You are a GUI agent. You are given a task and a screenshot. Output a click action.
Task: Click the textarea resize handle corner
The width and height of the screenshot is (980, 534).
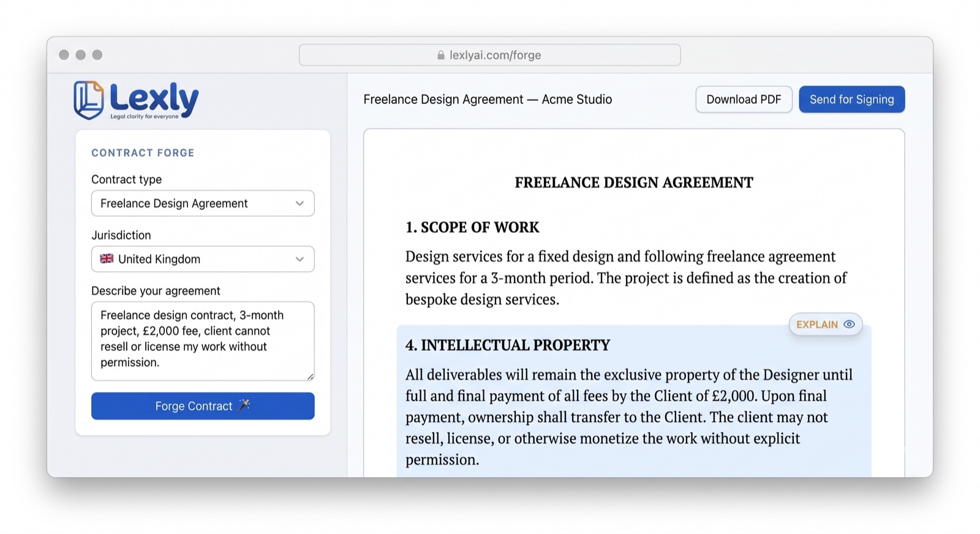coord(311,377)
